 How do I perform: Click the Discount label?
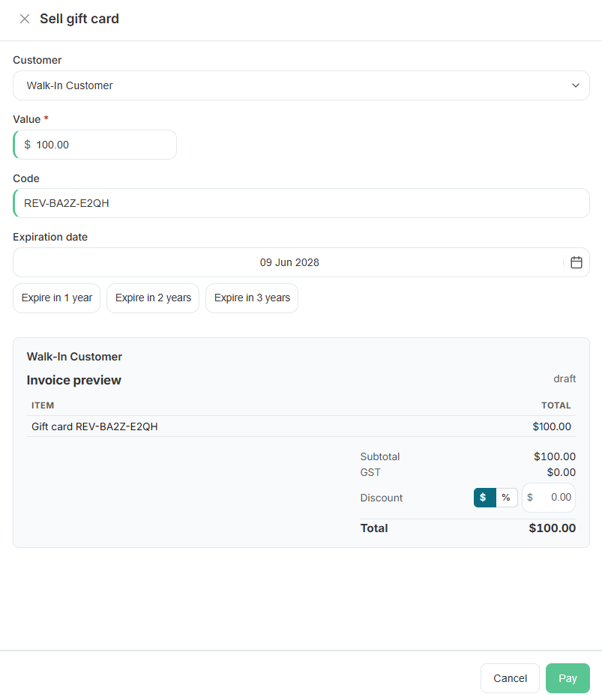click(382, 498)
